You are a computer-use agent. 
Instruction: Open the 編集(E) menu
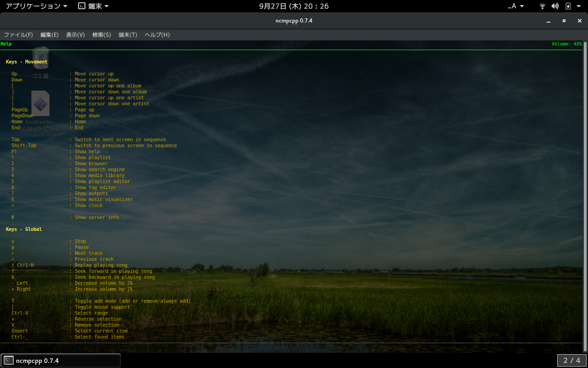click(49, 35)
